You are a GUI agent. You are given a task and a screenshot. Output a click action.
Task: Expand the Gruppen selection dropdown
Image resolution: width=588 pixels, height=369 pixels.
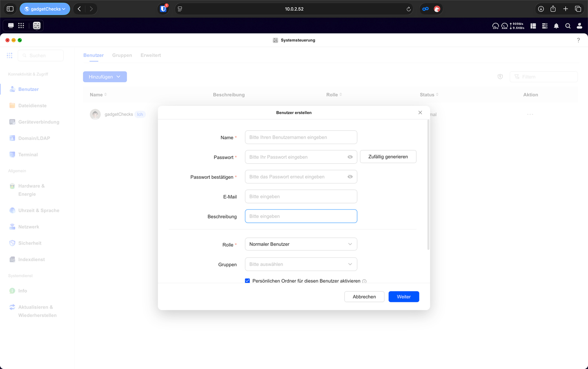click(301, 264)
